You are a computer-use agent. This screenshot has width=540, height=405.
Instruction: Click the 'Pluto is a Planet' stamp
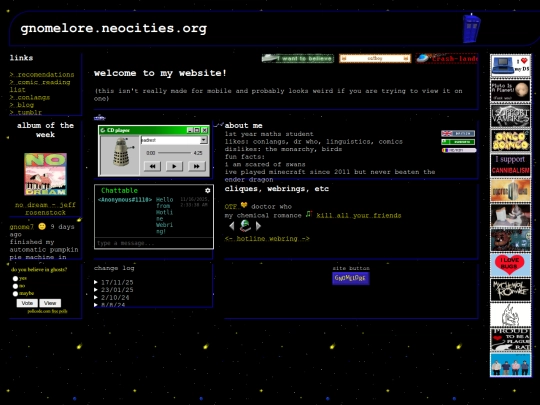click(x=510, y=91)
